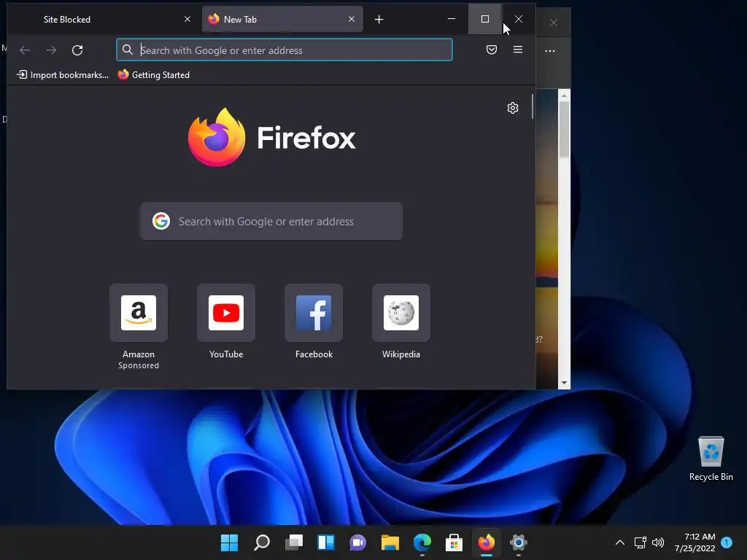Select the New Tab tab
747x560 pixels.
coord(282,19)
